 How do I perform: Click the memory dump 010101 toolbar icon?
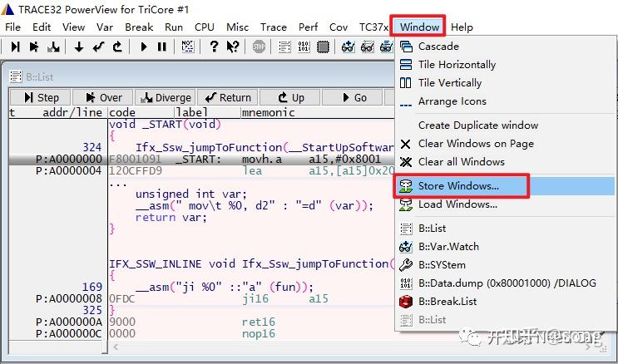pyautogui.click(x=304, y=47)
